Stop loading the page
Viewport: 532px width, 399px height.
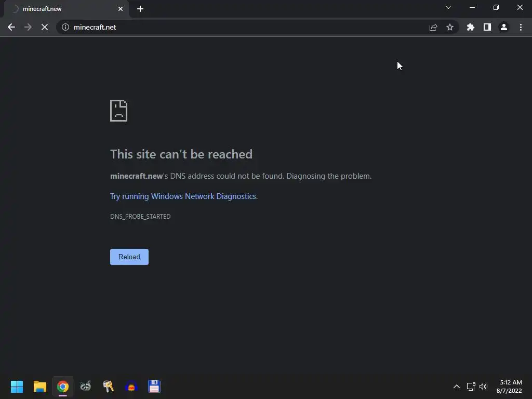(x=45, y=27)
